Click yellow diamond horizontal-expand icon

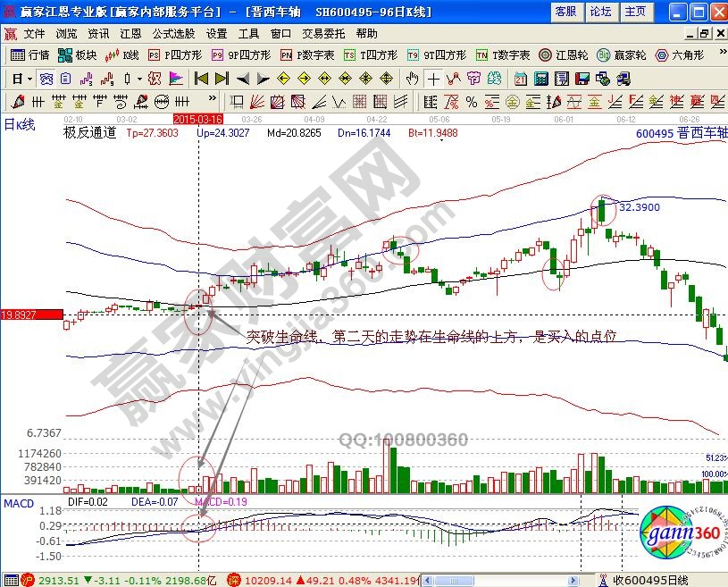pyautogui.click(x=324, y=79)
